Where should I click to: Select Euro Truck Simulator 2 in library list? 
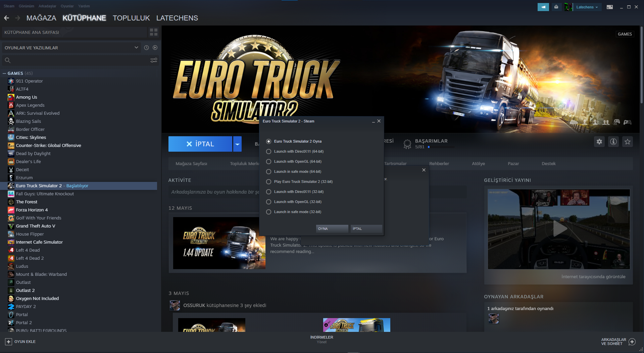click(79, 186)
